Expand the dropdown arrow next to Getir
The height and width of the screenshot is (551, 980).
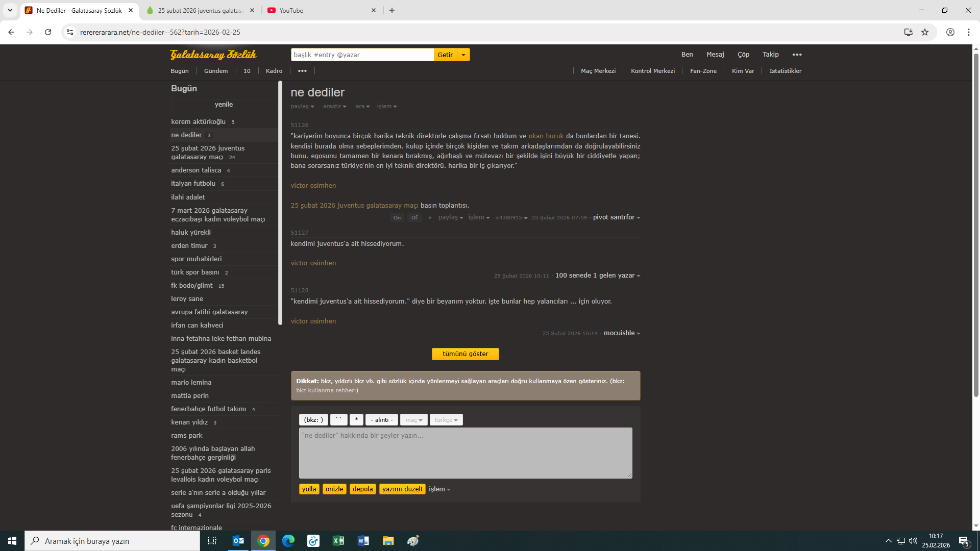coord(463,55)
